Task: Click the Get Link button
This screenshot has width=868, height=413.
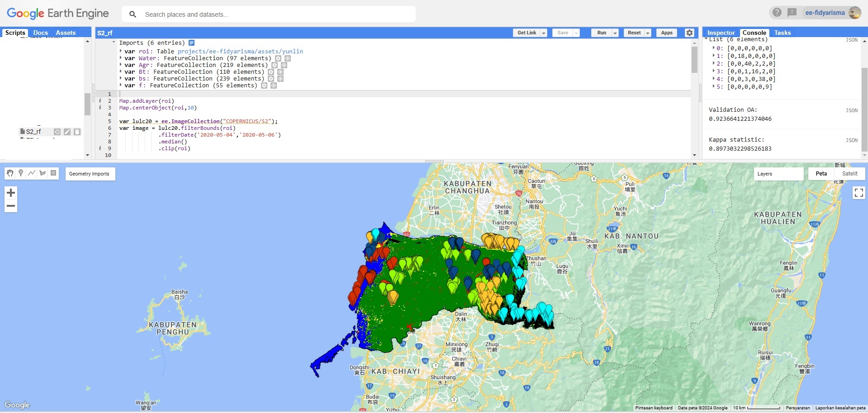Action: 526,33
